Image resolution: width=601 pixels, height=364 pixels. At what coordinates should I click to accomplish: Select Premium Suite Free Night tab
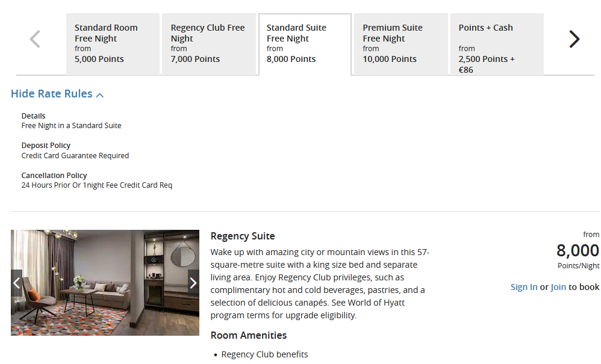[x=400, y=44]
